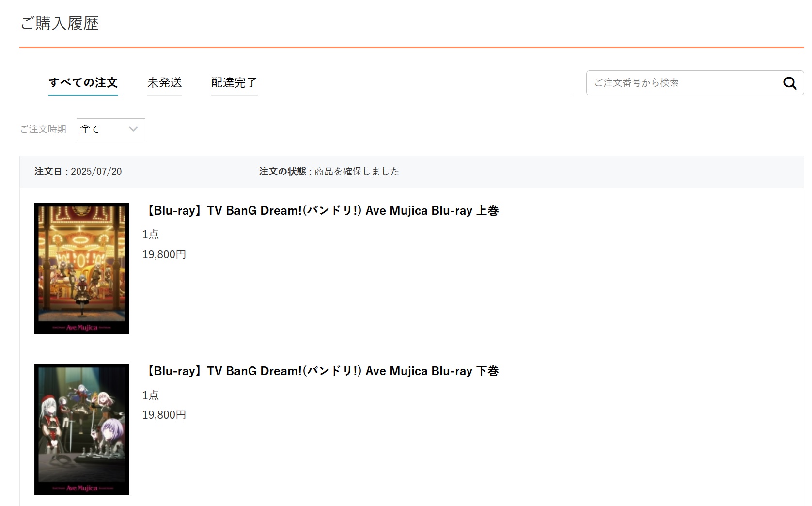Select the 配達完了 tab

tap(234, 83)
